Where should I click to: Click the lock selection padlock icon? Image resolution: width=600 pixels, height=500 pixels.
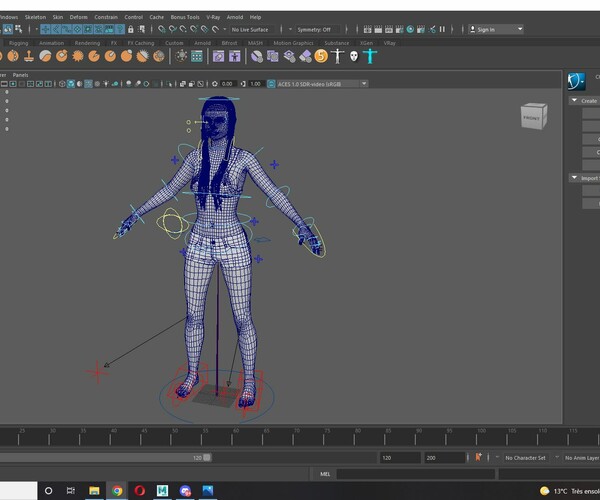(130, 29)
